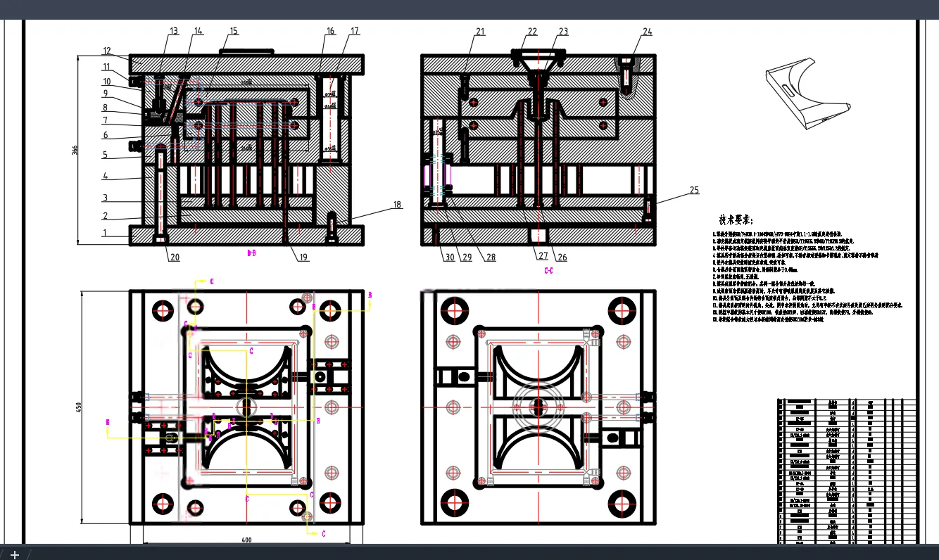Click part balloon number 27
This screenshot has height=560, width=939.
click(543, 257)
